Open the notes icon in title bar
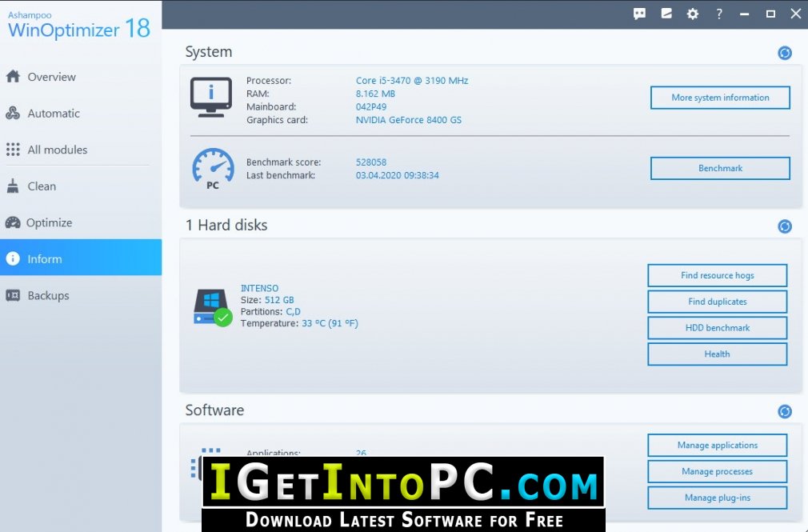Image resolution: width=808 pixels, height=532 pixels. pos(666,14)
